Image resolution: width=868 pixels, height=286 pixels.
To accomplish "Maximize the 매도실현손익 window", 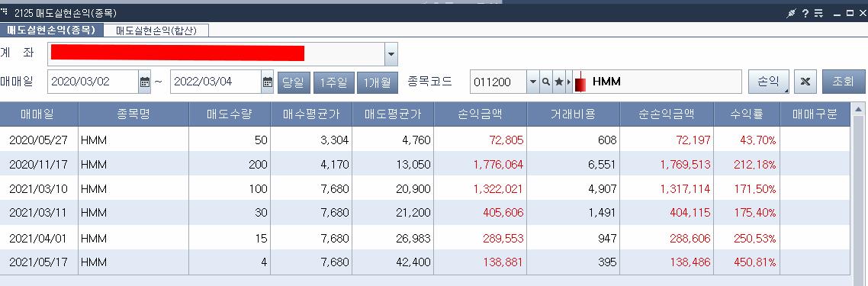I will [x=850, y=13].
